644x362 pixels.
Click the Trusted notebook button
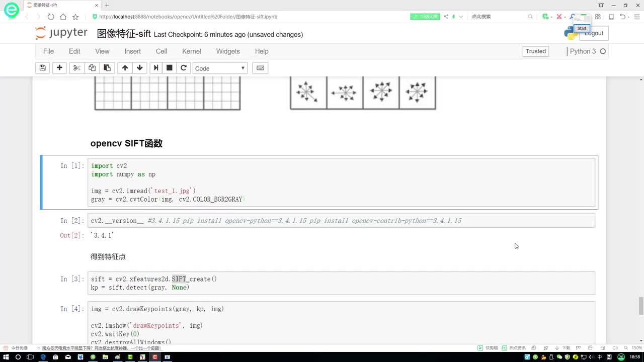(536, 51)
